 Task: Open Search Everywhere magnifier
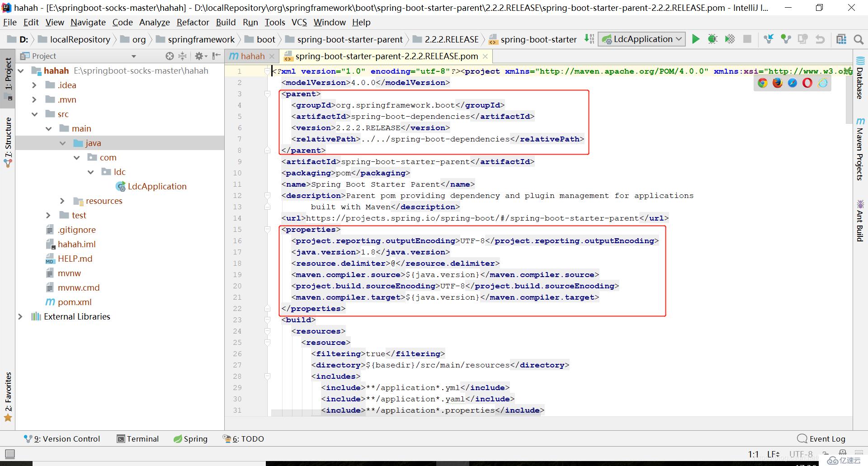859,40
